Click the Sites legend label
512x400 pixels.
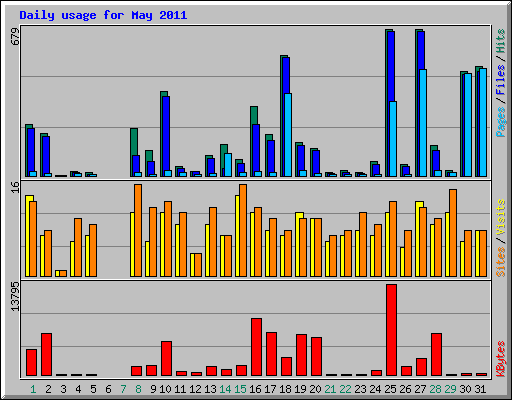click(x=500, y=262)
